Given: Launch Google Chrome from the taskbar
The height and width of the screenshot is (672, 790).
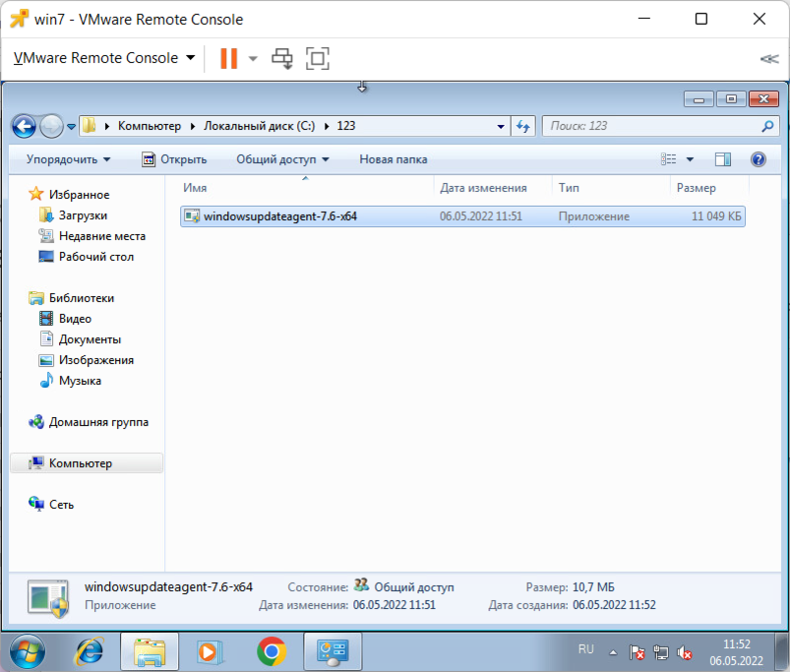Looking at the screenshot, I should coord(272,651).
